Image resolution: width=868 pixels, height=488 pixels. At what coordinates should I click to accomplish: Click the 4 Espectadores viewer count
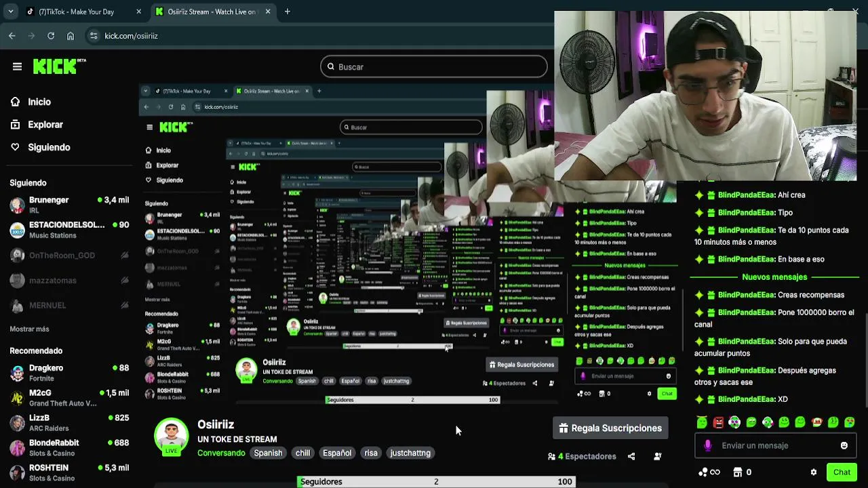[x=582, y=456]
